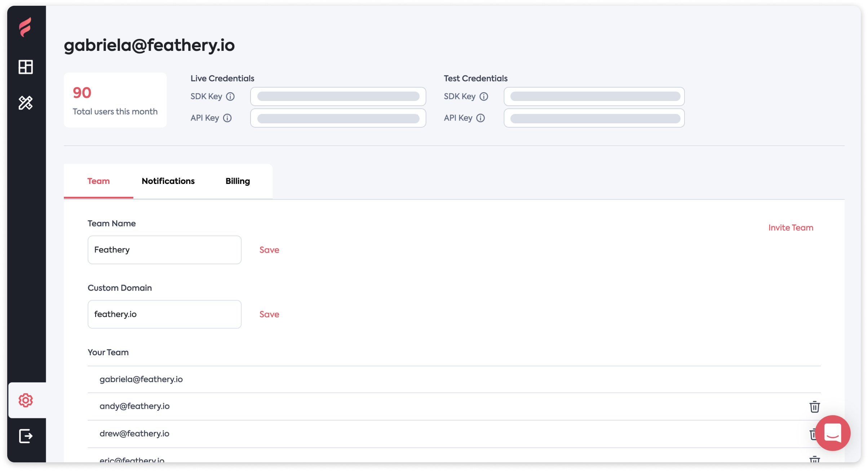This screenshot has width=868, height=471.
Task: Click info icon beside Test API Key
Action: tap(480, 118)
